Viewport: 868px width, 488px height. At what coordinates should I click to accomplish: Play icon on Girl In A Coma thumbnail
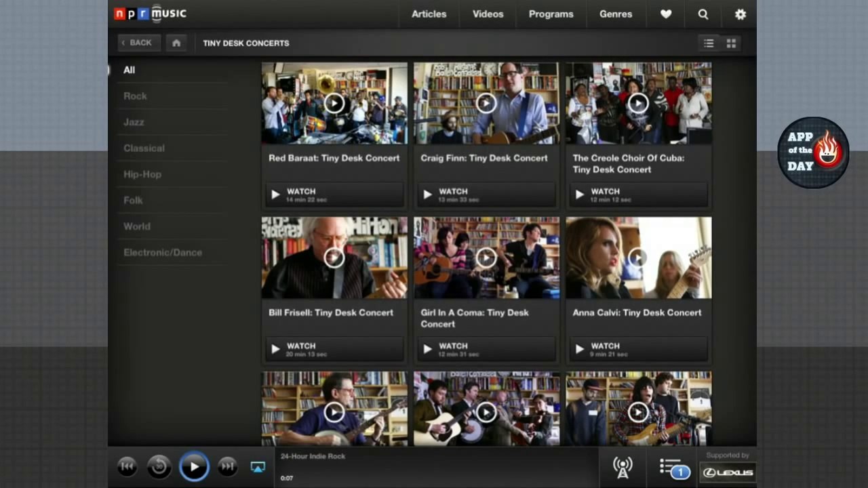486,258
